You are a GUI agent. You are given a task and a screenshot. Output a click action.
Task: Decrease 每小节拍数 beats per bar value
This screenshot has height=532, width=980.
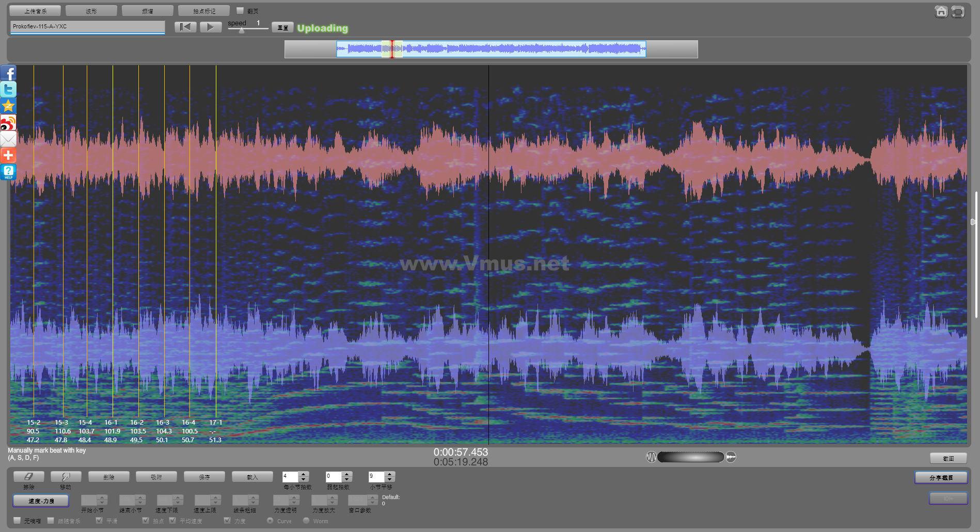(x=304, y=479)
